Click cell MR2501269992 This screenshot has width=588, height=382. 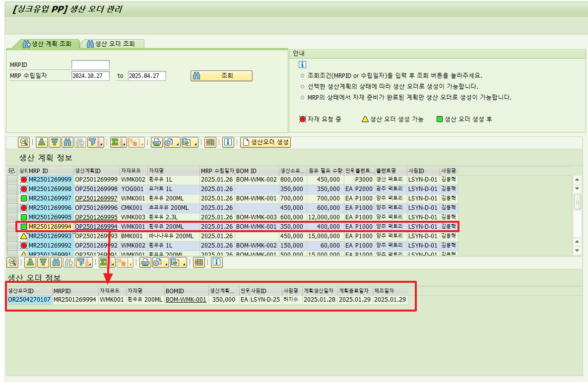tap(50, 246)
